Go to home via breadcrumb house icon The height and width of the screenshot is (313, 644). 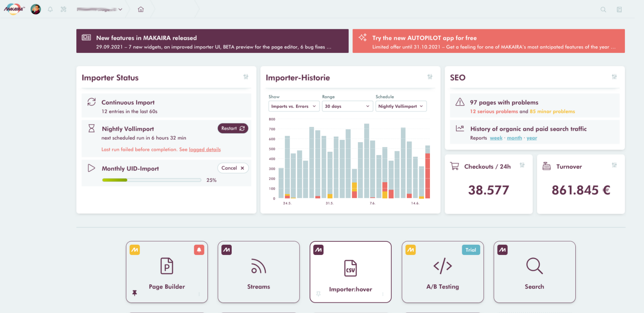[141, 10]
